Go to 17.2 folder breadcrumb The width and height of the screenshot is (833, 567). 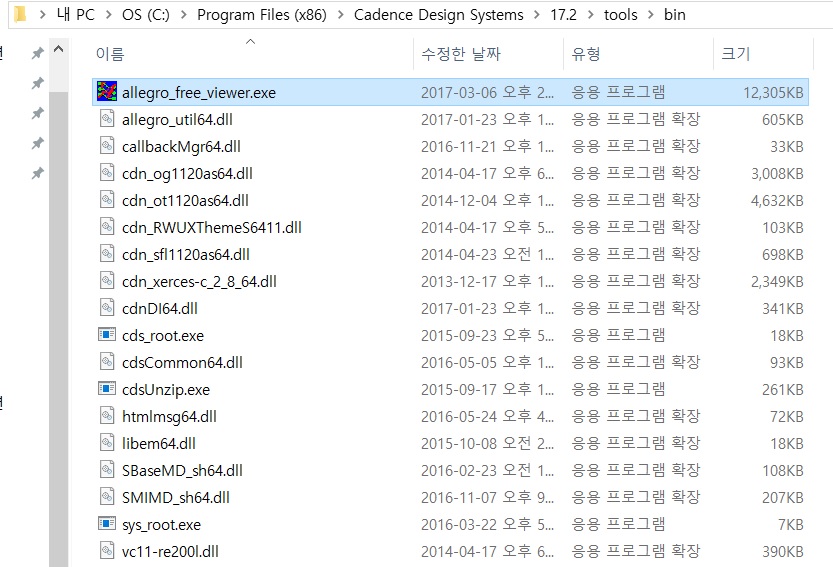coord(564,15)
